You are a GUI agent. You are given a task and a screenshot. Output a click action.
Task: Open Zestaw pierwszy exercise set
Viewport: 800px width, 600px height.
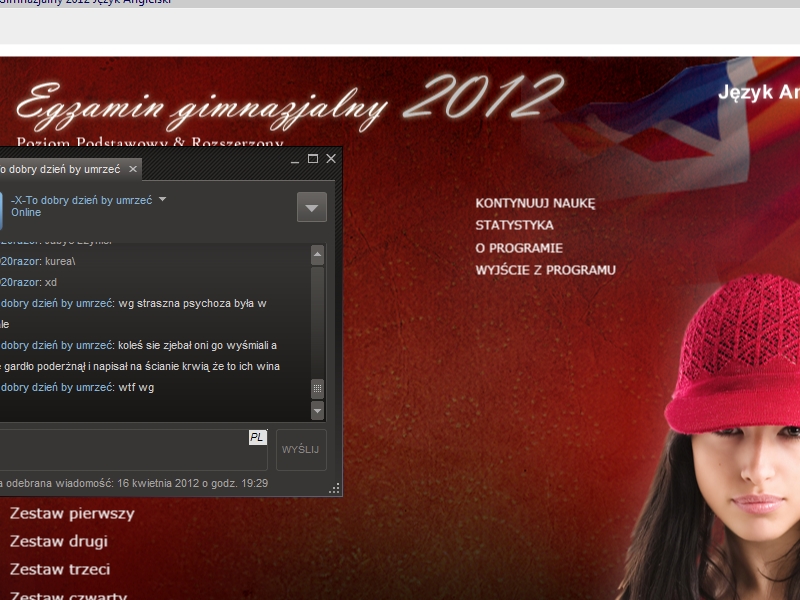point(72,513)
